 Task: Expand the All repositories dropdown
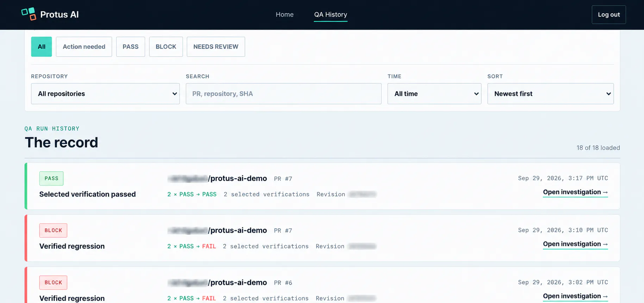click(x=105, y=94)
